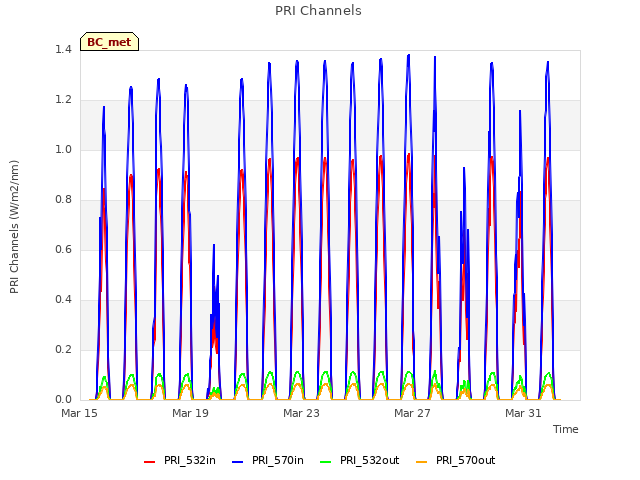Click the Mar 15 x-axis label

click(x=79, y=413)
